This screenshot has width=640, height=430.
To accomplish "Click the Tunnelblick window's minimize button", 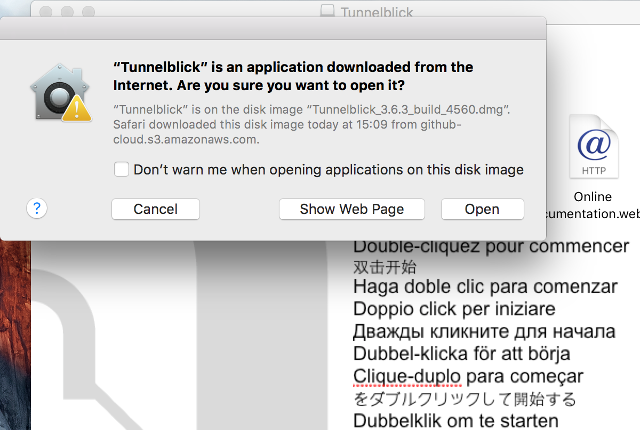I will (x=67, y=11).
